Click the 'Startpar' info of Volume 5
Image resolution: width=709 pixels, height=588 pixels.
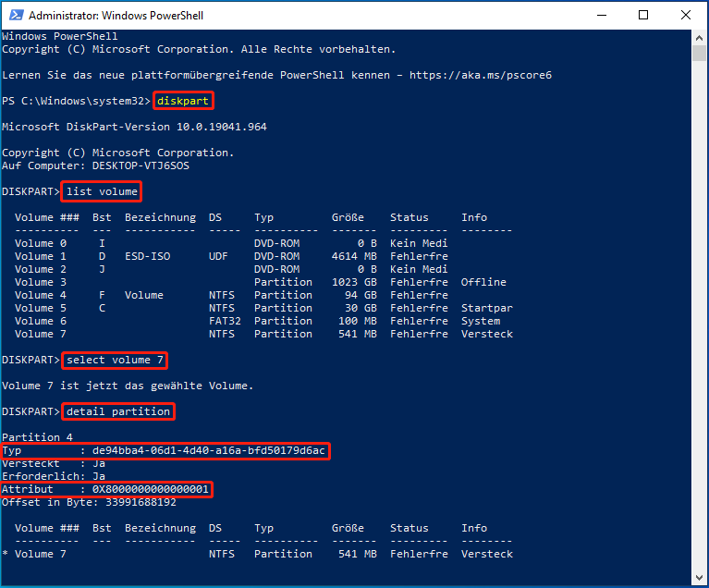487,308
